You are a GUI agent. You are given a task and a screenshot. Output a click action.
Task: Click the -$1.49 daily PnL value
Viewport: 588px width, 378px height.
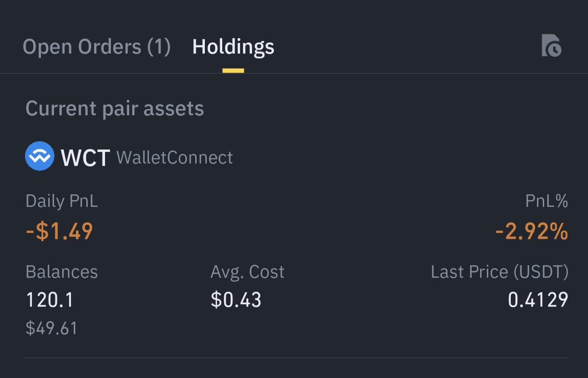coord(59,231)
